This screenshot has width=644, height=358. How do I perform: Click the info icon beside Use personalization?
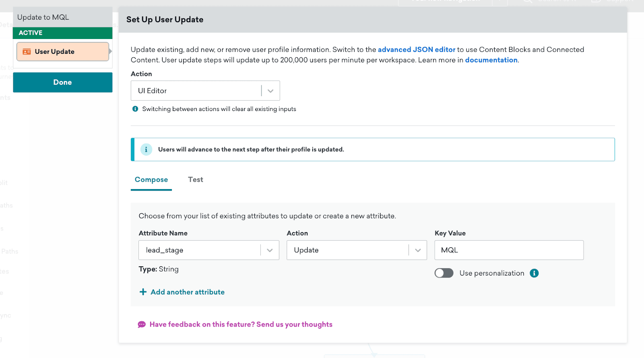[534, 273]
